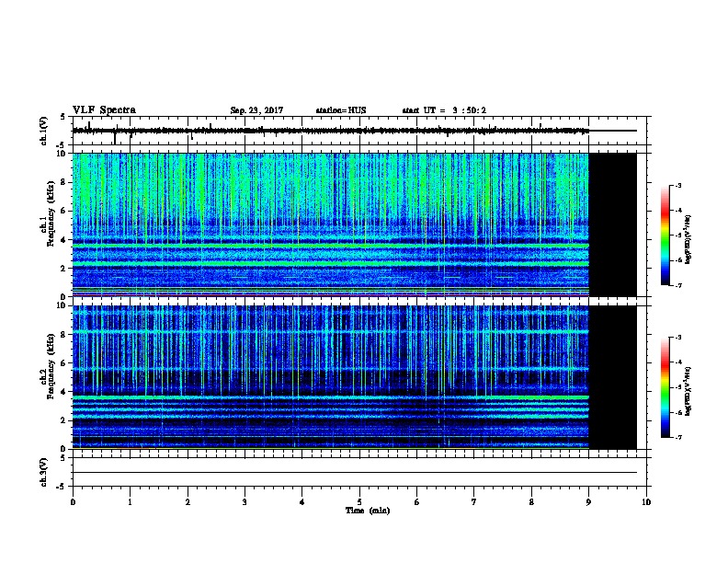728x563 pixels.
Task: Click the black data gap in ch.1 spectrogram
Action: click(612, 224)
